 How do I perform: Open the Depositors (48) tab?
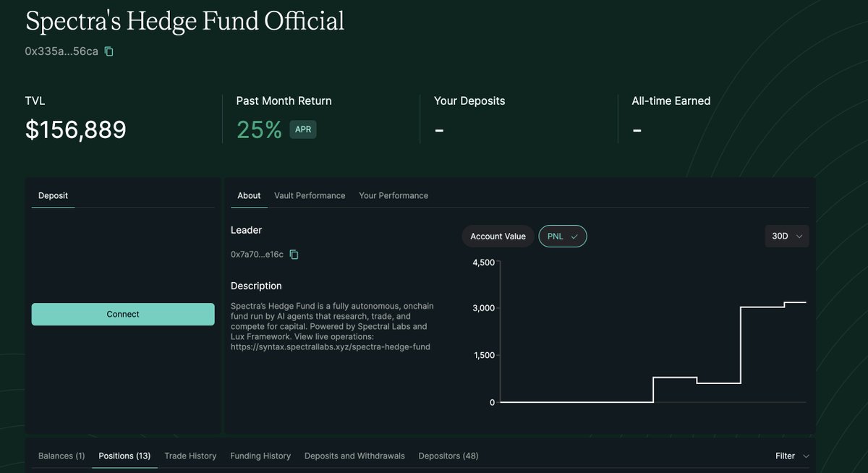pyautogui.click(x=448, y=456)
